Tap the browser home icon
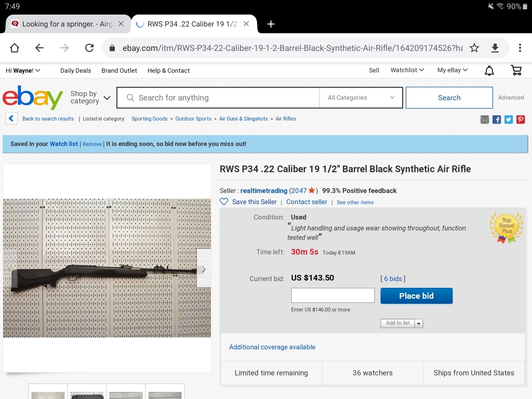This screenshot has width=532, height=399. (x=15, y=48)
